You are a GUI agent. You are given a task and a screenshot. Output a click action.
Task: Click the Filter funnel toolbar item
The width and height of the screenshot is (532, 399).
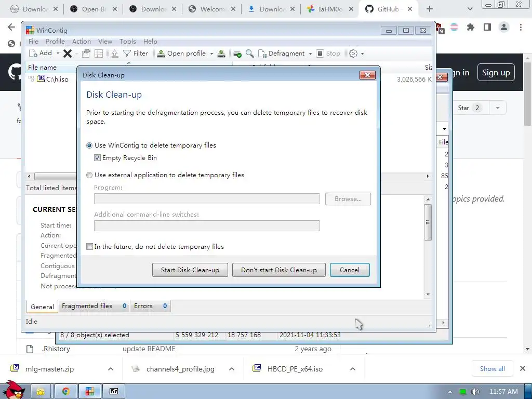click(136, 54)
